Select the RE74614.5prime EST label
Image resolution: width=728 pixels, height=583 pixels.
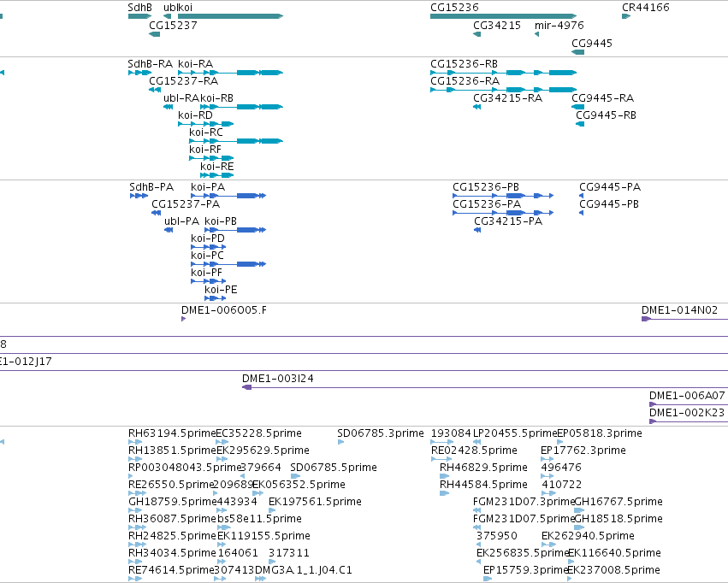pos(171,571)
